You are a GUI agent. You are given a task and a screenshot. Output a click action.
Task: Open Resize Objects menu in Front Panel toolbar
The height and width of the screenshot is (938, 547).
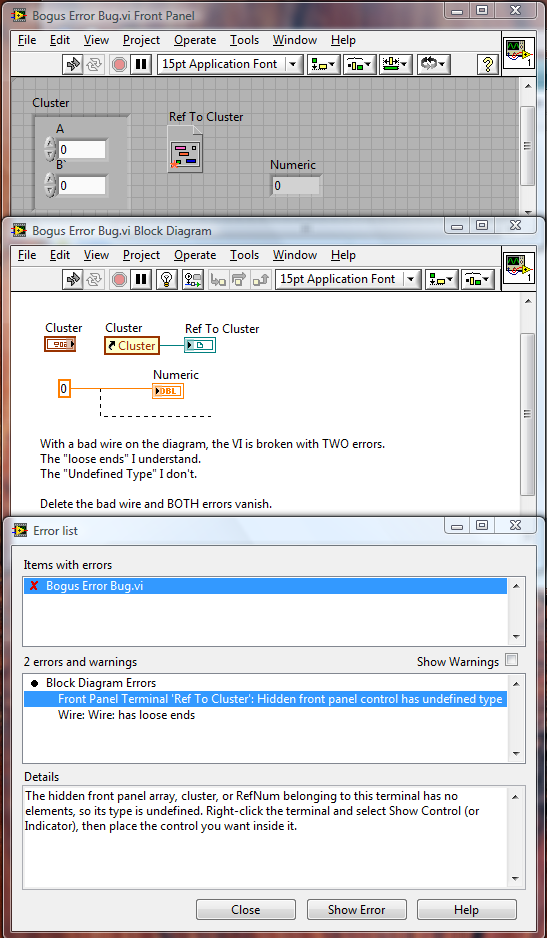click(x=396, y=64)
